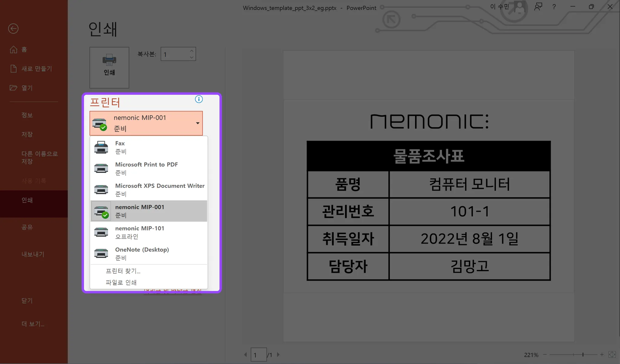Open the 내보내기 (Export) menu item
The image size is (620, 364).
click(x=33, y=254)
